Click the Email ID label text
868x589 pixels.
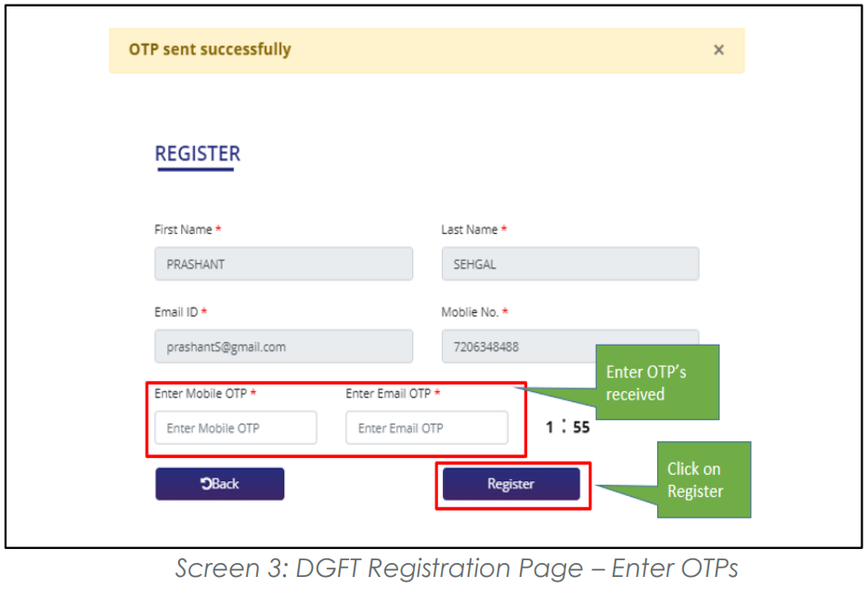point(176,312)
